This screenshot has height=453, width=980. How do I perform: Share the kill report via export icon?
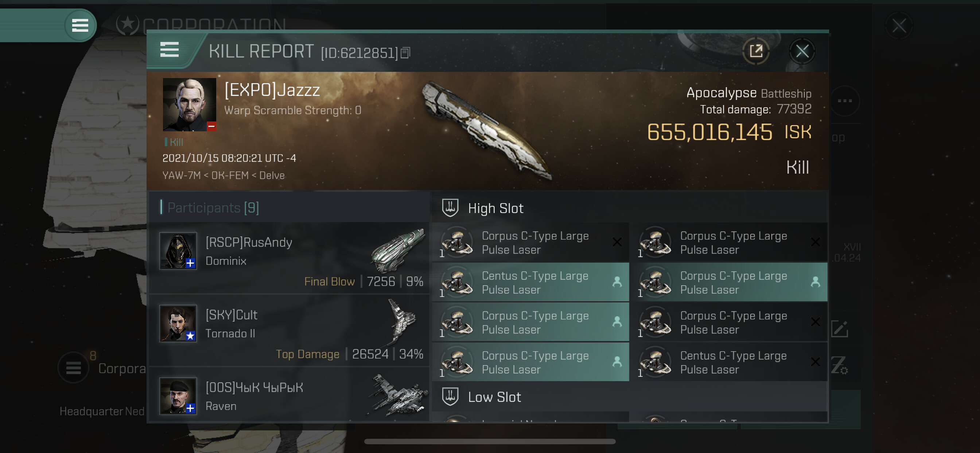coord(756,51)
